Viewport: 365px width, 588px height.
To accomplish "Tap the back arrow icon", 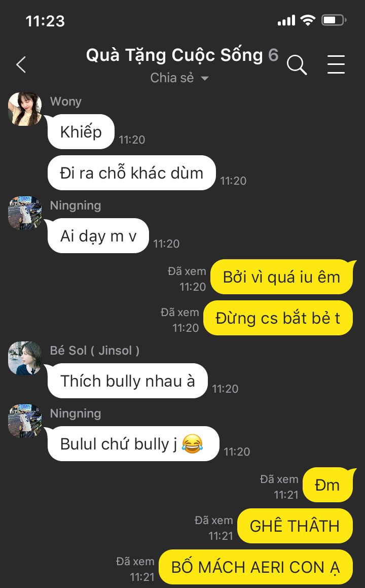I will coord(21,64).
